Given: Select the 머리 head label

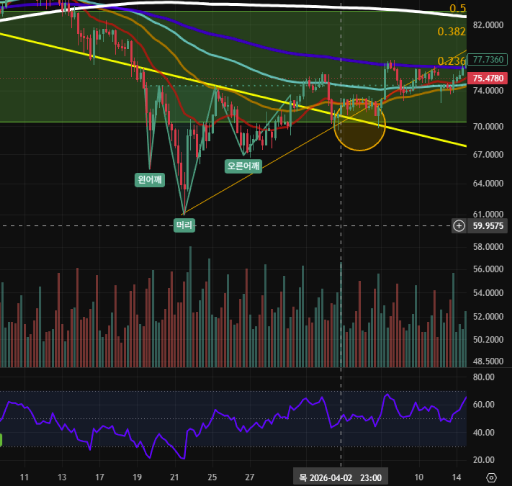Looking at the screenshot, I should pyautogui.click(x=184, y=225).
